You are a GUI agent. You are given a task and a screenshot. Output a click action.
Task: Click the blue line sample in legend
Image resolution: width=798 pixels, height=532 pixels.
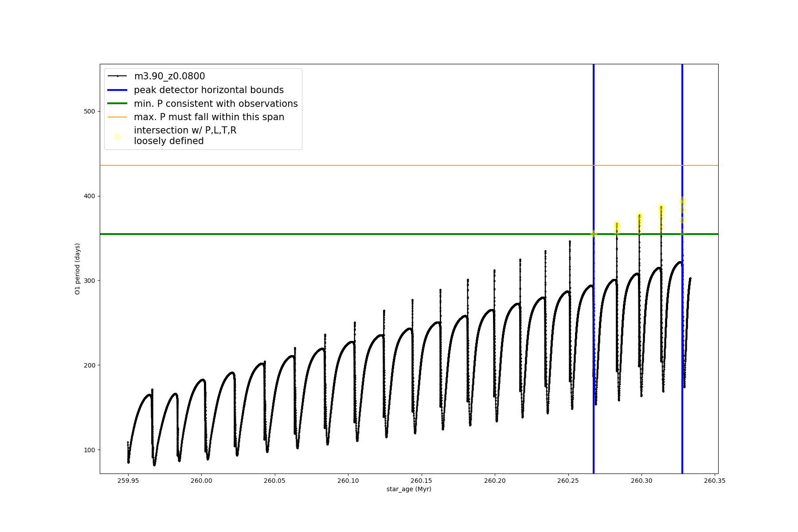pyautogui.click(x=117, y=90)
